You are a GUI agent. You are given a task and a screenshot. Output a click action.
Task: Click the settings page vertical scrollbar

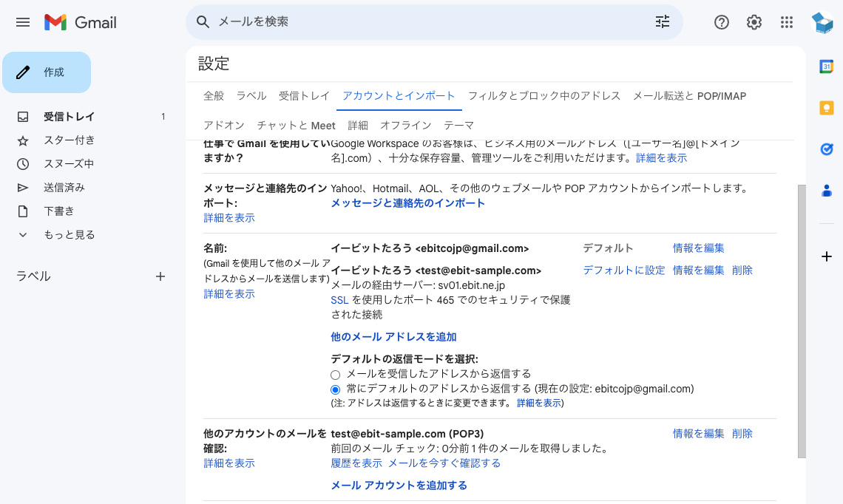[802, 321]
